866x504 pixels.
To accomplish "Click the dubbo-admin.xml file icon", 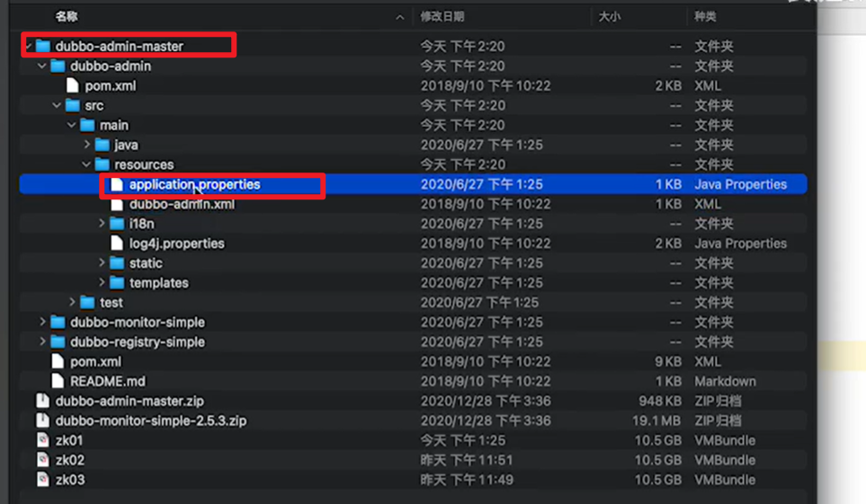I will 117,204.
